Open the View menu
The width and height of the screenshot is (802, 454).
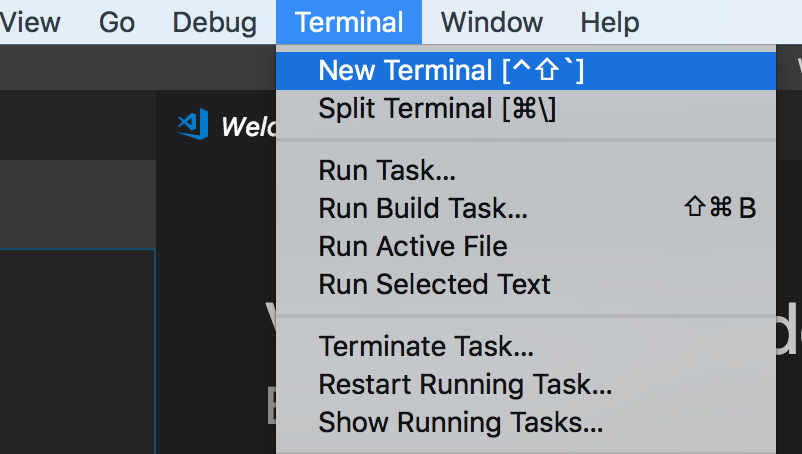[x=31, y=22]
